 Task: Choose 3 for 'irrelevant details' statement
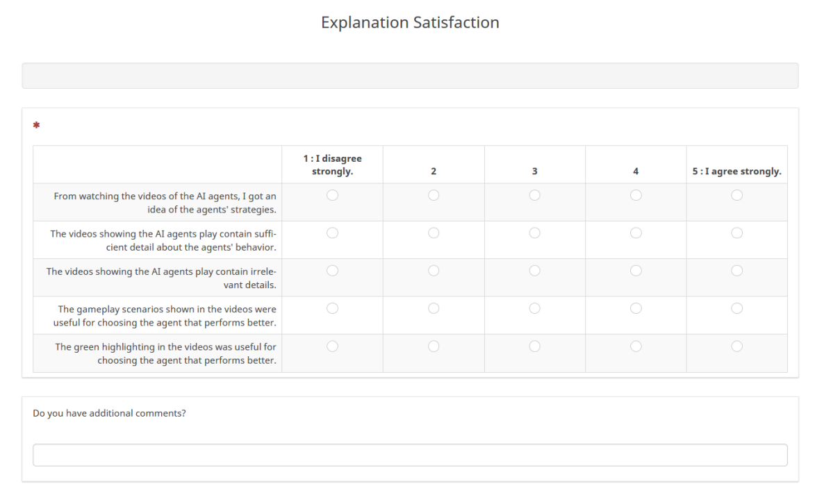534,271
